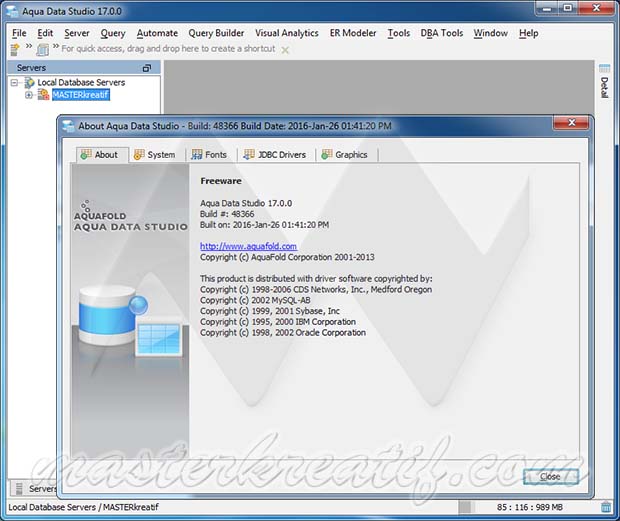Click 'Copyright (c) 1998, 2002 Oracle Corporation' line
Image resolution: width=620 pixels, height=521 pixels.
283,333
